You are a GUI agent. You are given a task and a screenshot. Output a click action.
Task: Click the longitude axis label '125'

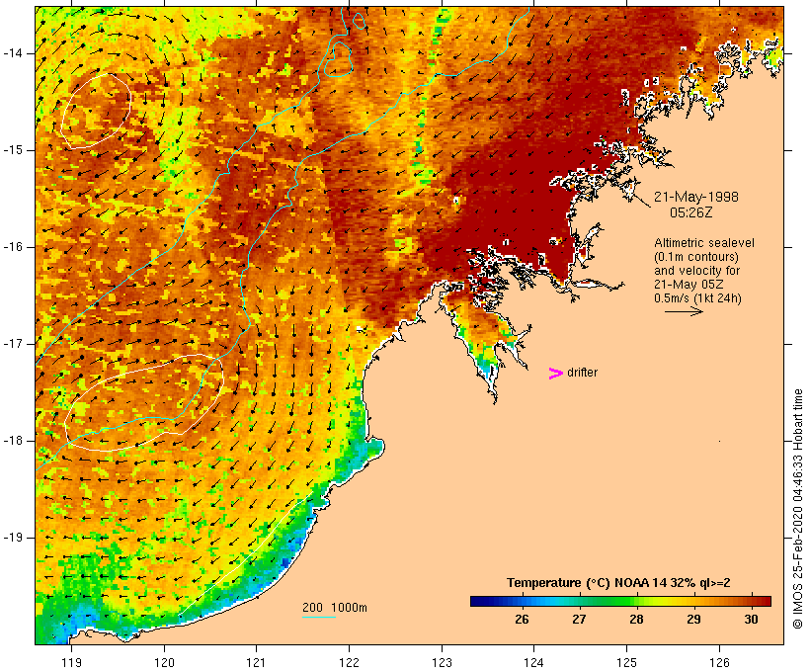coord(627,662)
